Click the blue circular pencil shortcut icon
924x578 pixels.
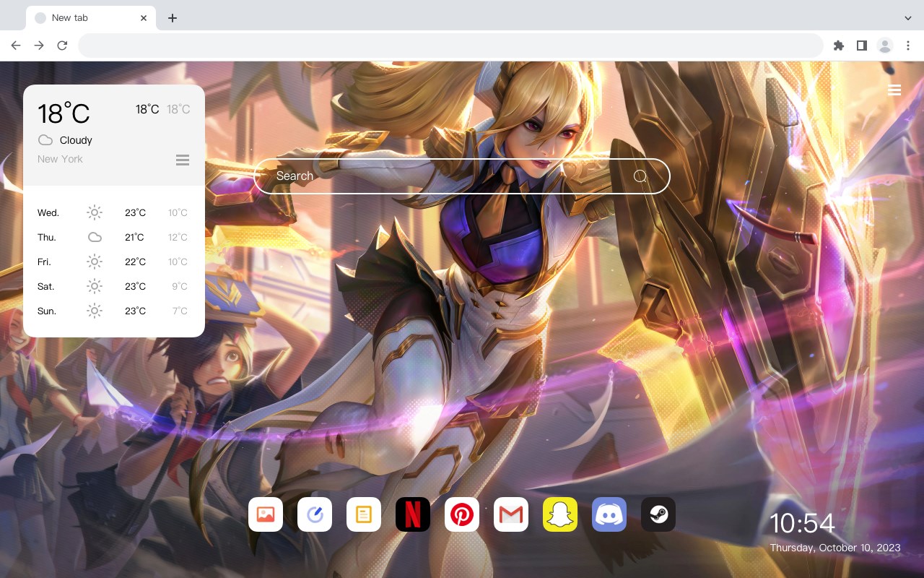pos(315,514)
